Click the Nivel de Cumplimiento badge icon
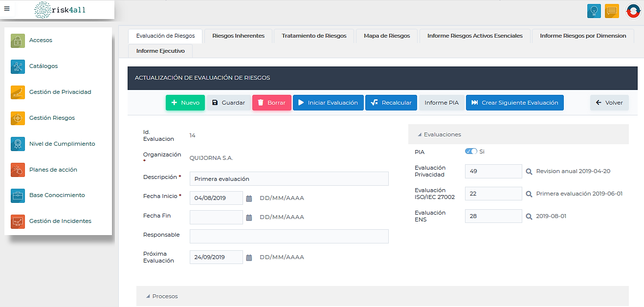The width and height of the screenshot is (644, 307). click(x=18, y=144)
